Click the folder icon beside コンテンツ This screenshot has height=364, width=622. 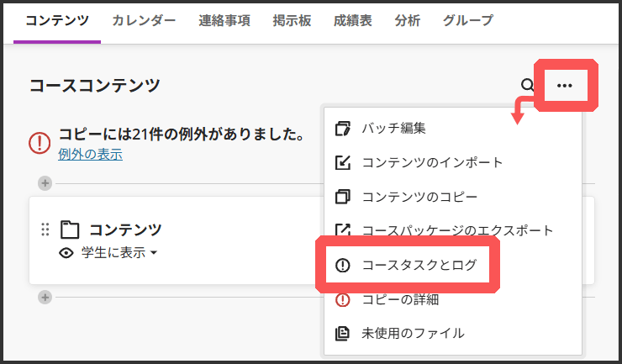(x=70, y=229)
